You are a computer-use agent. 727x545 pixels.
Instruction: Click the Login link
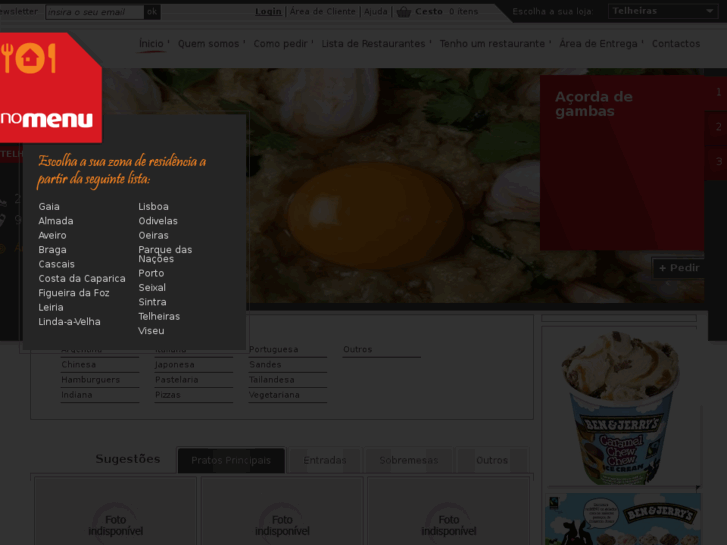coord(268,12)
